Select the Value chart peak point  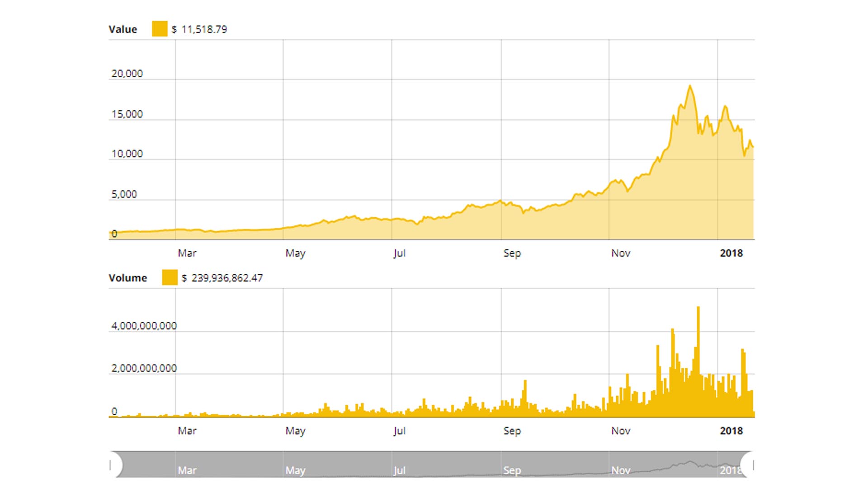(x=690, y=86)
